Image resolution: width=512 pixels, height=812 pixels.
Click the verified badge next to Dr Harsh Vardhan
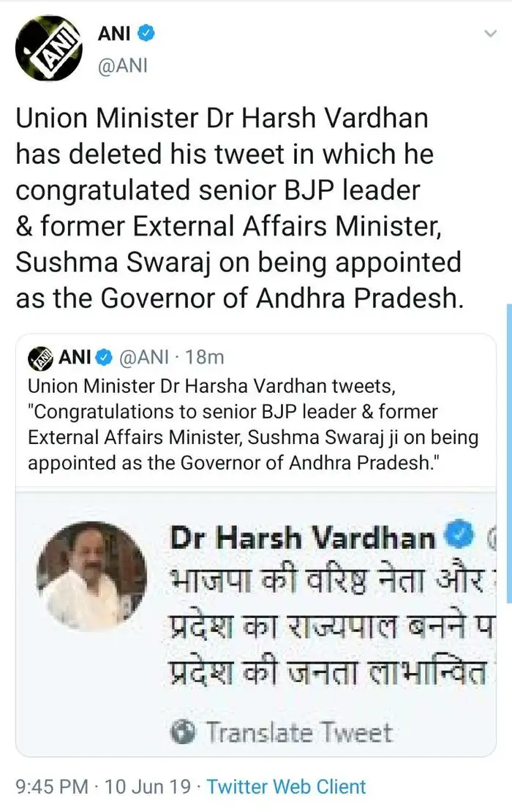click(x=459, y=536)
